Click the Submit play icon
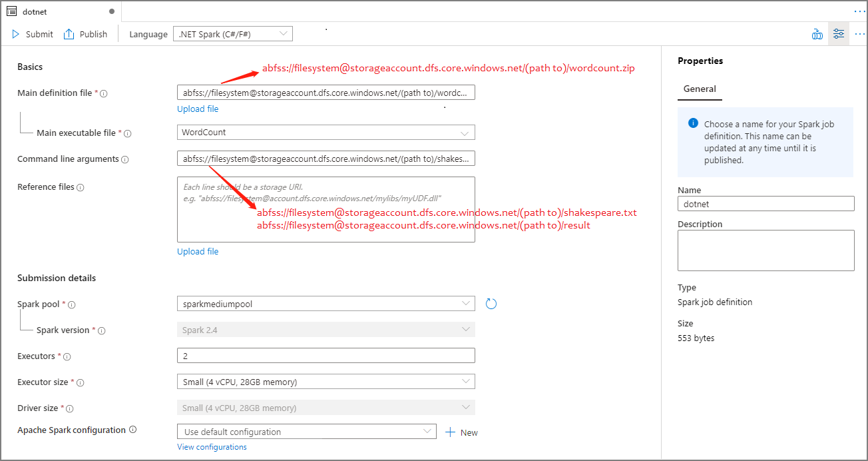868x461 pixels. (16, 34)
